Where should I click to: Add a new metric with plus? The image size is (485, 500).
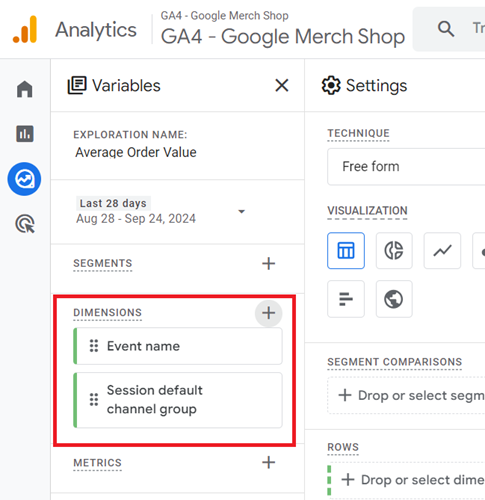(x=268, y=462)
